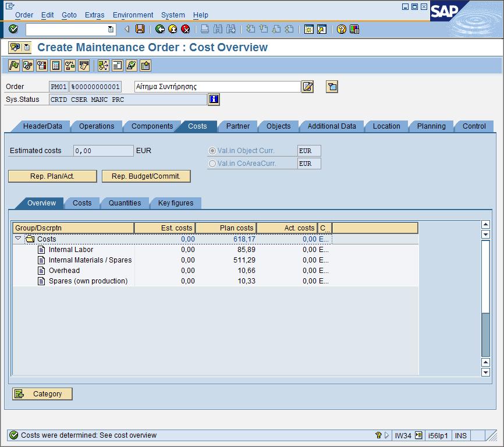Collapse the command field with the triangle
This screenshot has height=447, width=504.
pos(127,29)
